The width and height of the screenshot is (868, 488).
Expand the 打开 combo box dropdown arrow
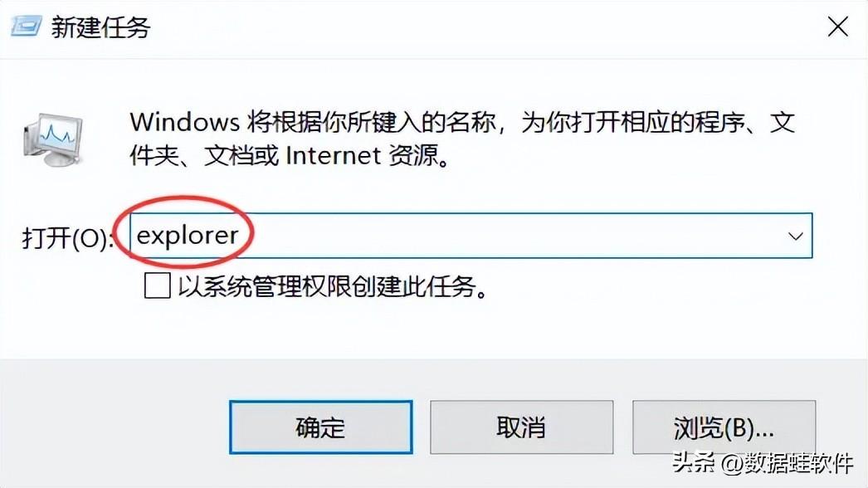click(795, 236)
